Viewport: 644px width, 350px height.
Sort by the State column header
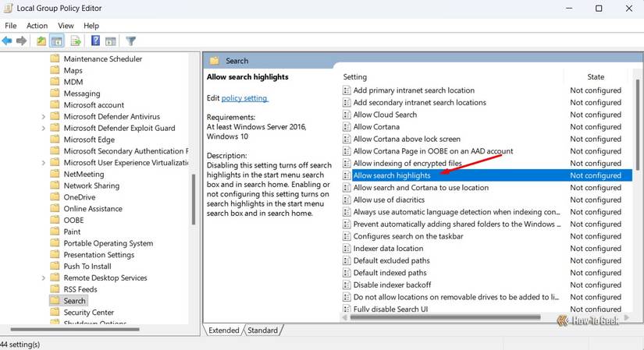point(596,76)
